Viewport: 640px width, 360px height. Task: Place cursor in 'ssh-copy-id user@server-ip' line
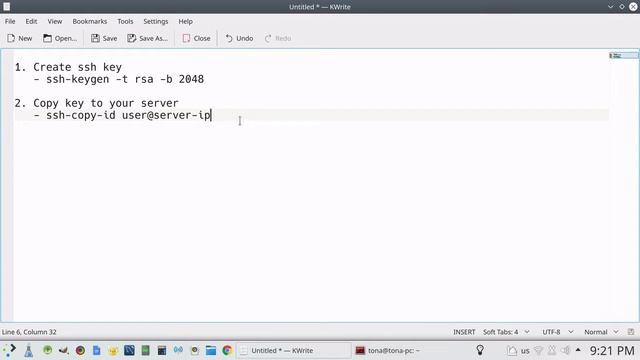point(128,115)
